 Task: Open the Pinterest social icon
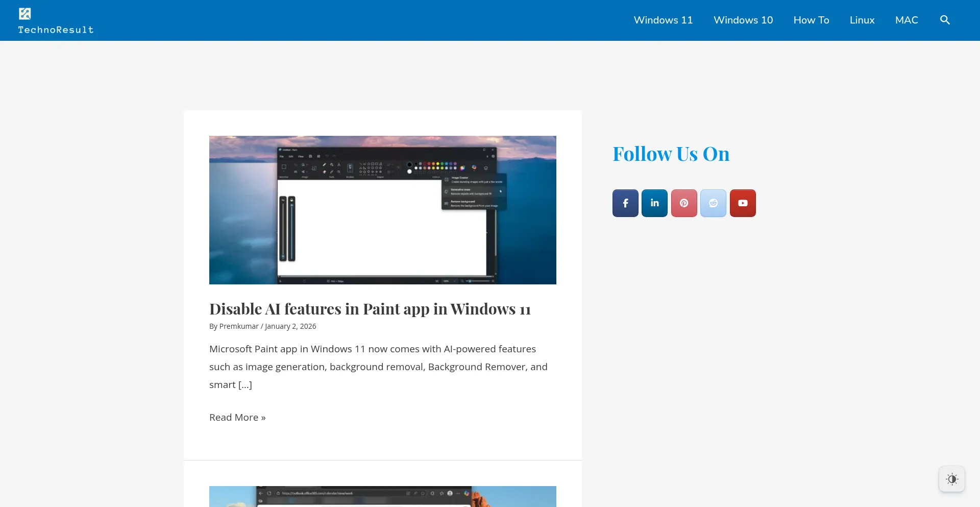(x=684, y=203)
